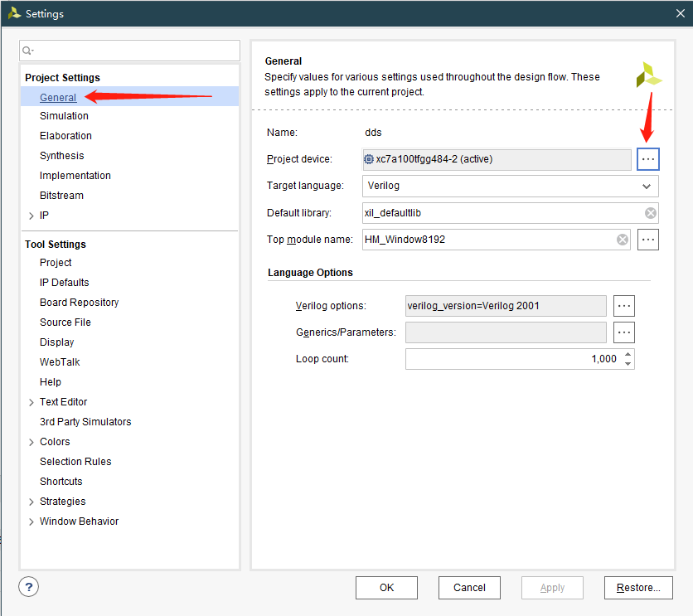693x616 pixels.
Task: Open Verilog options editor dialog
Action: pos(624,306)
